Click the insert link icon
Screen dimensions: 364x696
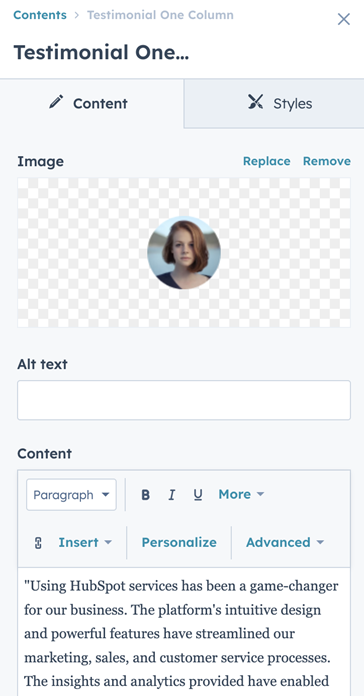pos(38,543)
